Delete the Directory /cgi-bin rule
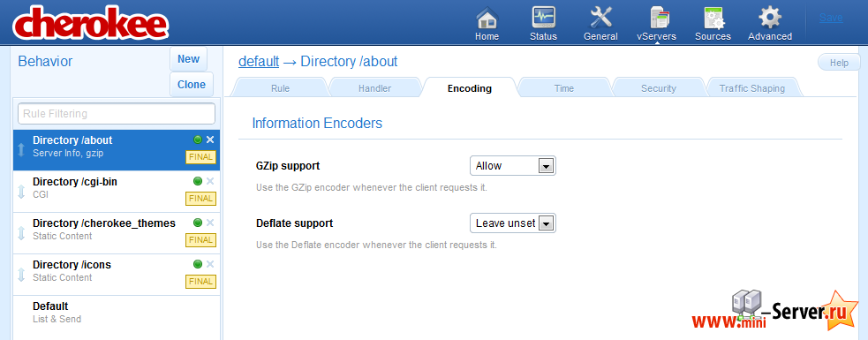 pos(210,181)
